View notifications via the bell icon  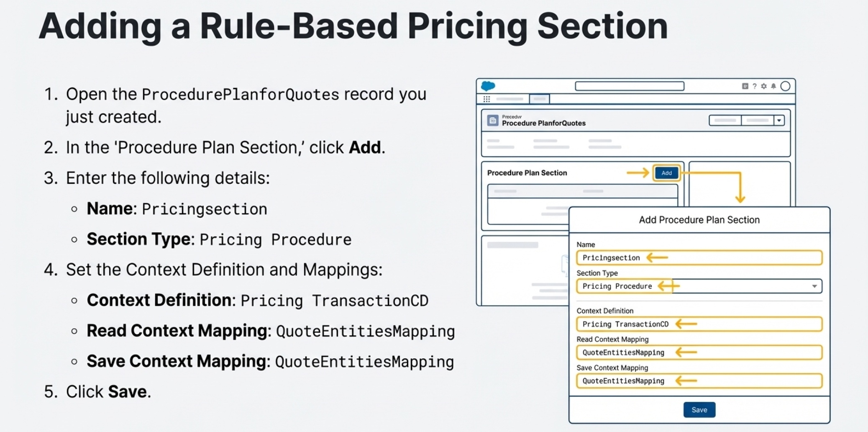click(773, 86)
